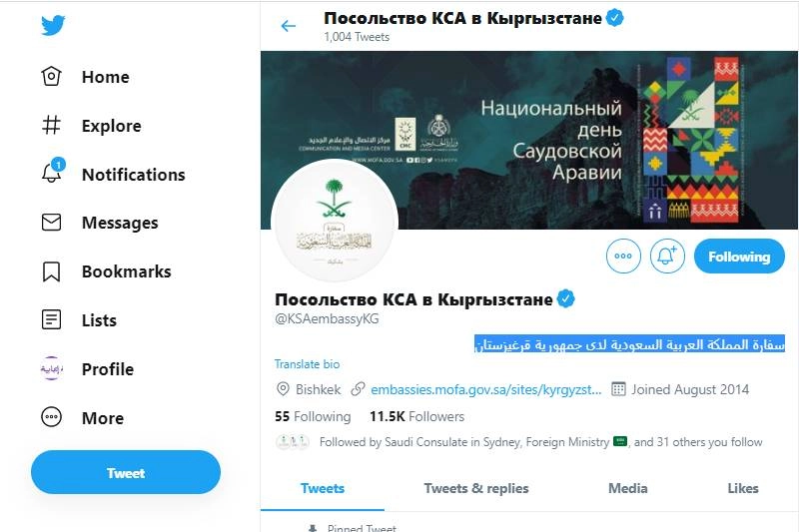Turn on tweet notifications bell for this account

pos(667,257)
